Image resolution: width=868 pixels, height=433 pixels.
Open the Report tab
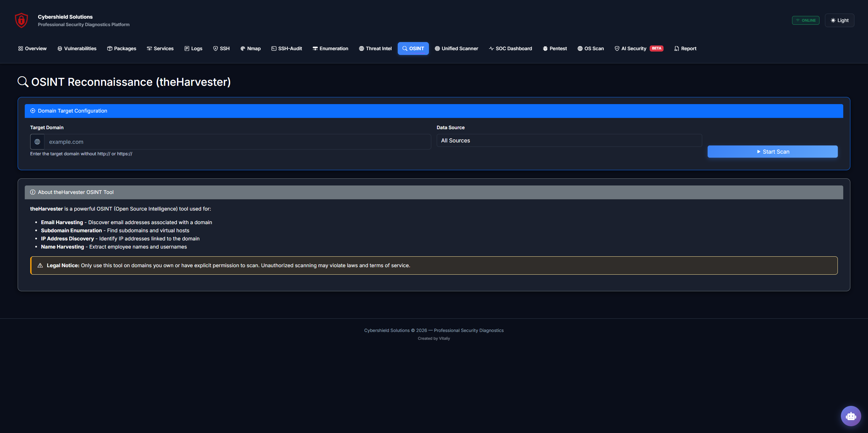click(685, 48)
